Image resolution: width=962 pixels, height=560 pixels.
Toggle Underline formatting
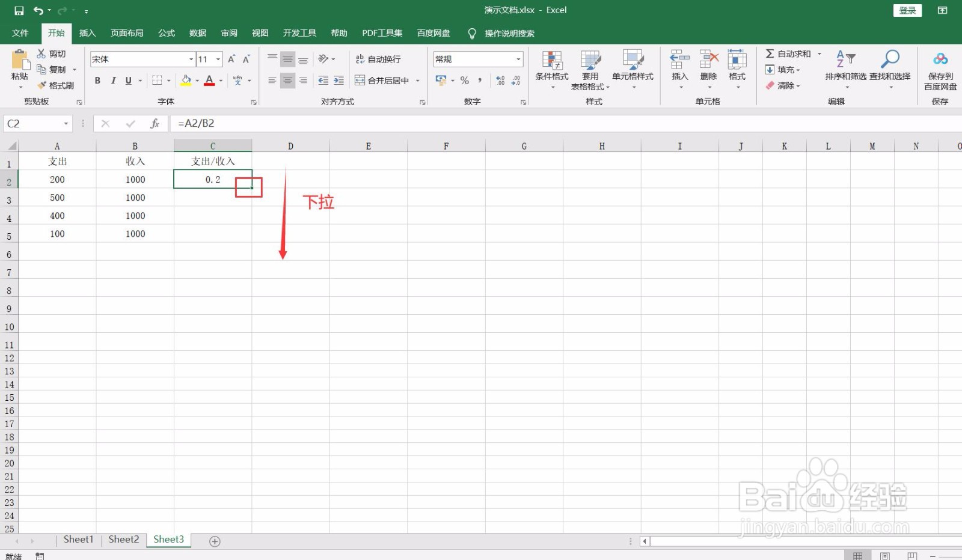[x=128, y=81]
